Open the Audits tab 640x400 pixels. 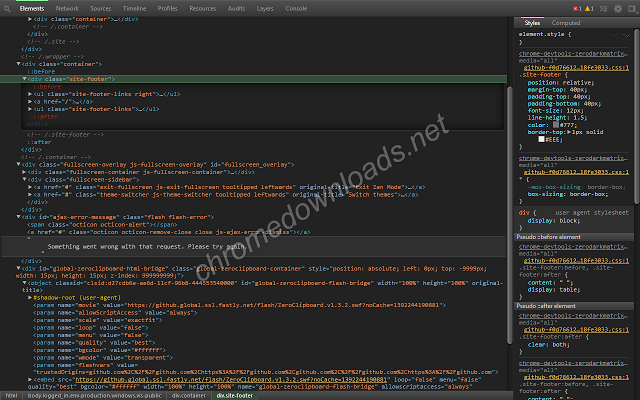coord(237,8)
